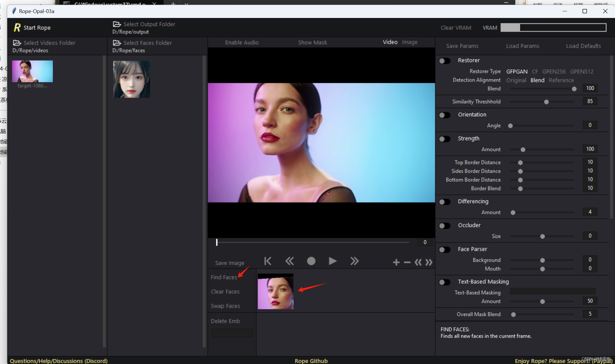Adjust the Similarity Threshold slider
The height and width of the screenshot is (364, 615).
pyautogui.click(x=546, y=102)
